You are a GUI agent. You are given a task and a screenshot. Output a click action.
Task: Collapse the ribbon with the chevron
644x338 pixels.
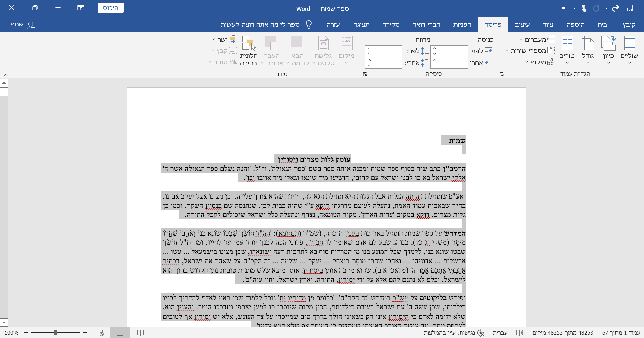(6, 75)
